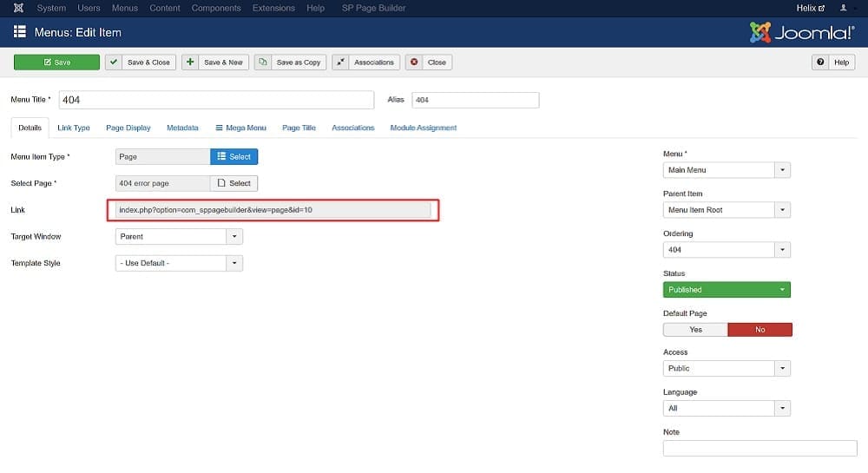Click blue Select button for Menu Item Type
The height and width of the screenshot is (473, 868).
[x=233, y=156]
